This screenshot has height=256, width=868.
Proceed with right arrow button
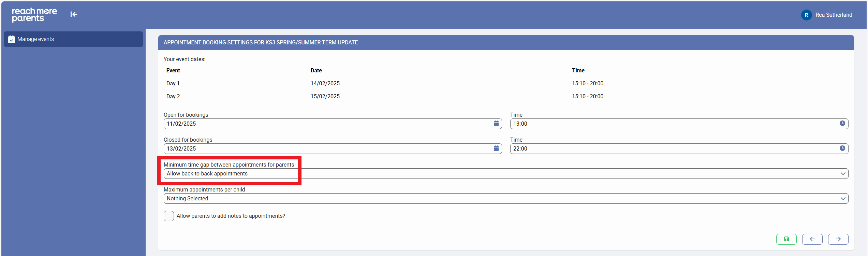point(838,239)
